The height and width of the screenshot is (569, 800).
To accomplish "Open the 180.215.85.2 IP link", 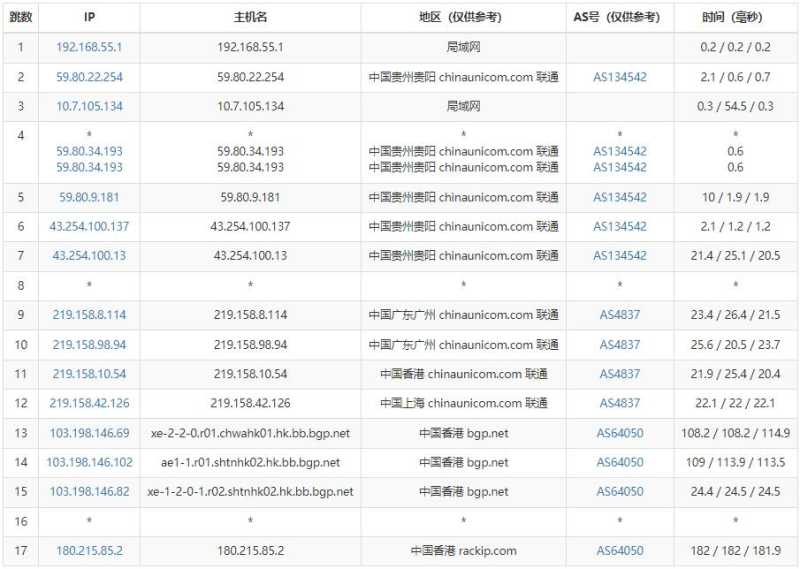I will pos(89,550).
